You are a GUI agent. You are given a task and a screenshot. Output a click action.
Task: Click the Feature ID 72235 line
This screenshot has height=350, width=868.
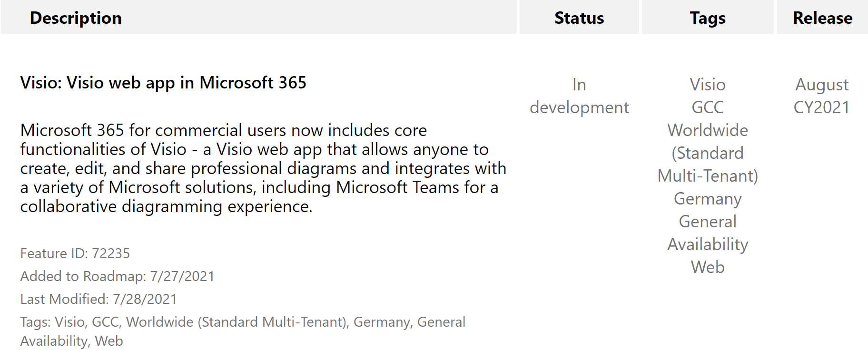pyautogui.click(x=75, y=253)
